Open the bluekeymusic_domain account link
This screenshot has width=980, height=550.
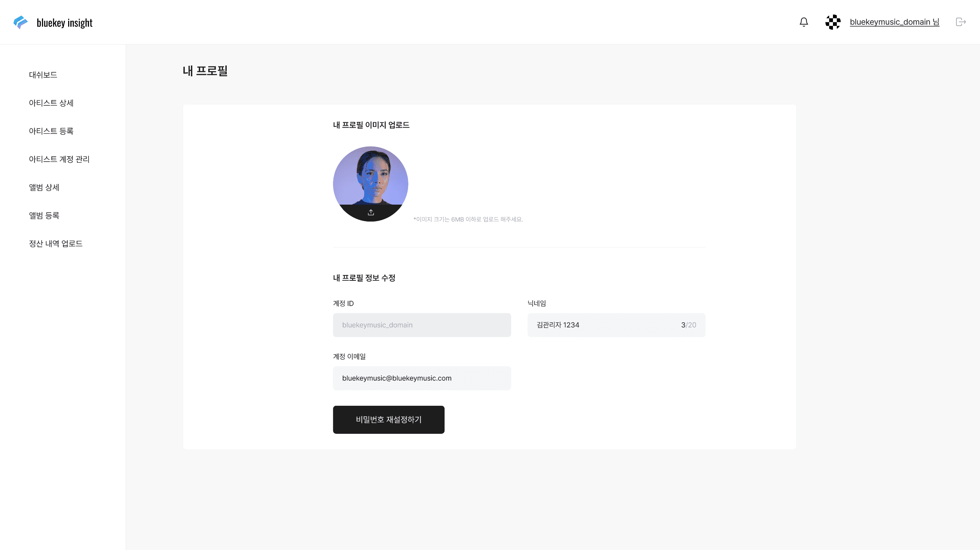click(x=894, y=22)
